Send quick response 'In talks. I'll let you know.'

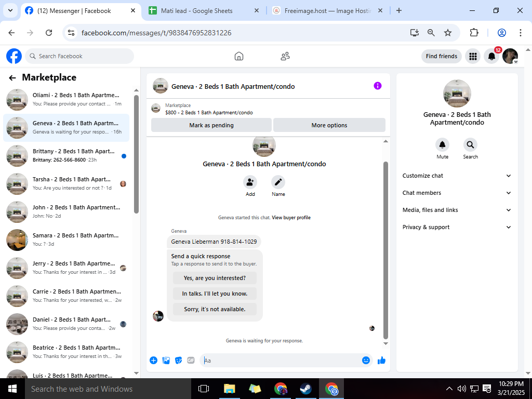tap(215, 294)
